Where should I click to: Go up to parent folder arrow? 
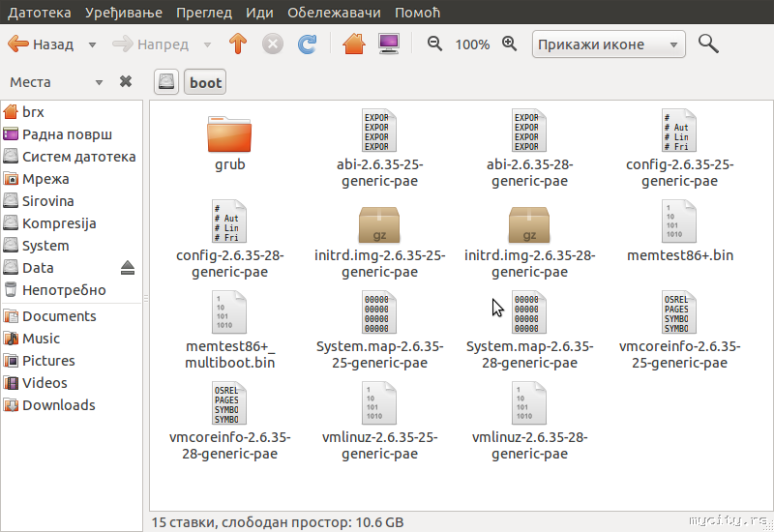(238, 44)
